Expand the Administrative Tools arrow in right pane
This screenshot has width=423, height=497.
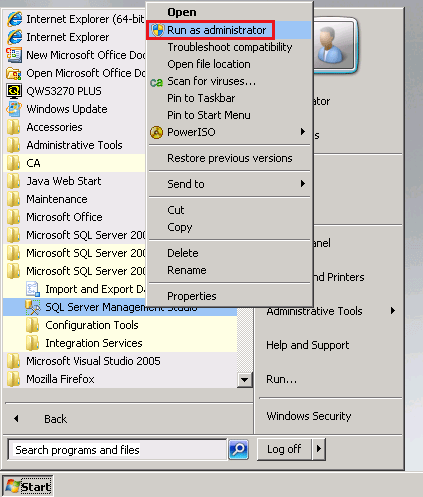[x=393, y=311]
